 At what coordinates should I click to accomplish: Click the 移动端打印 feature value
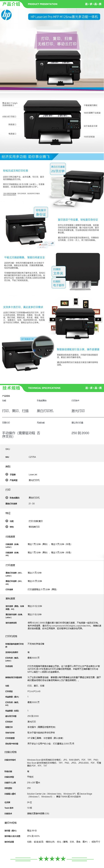(x=34, y=527)
